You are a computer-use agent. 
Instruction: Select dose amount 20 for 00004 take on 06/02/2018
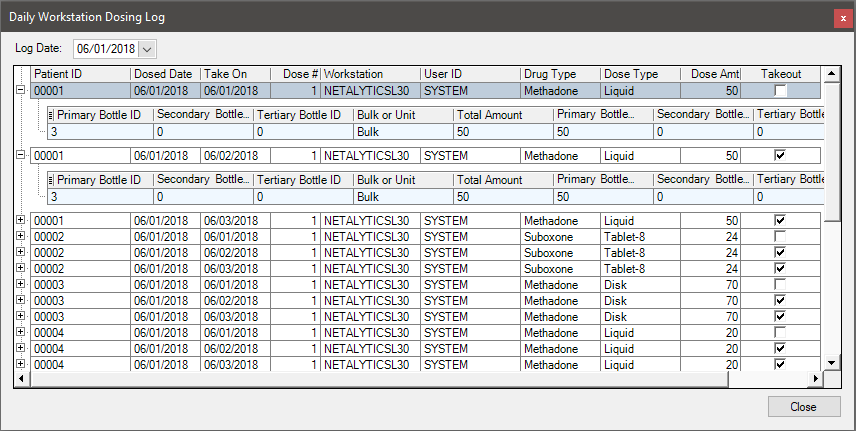coord(710,349)
